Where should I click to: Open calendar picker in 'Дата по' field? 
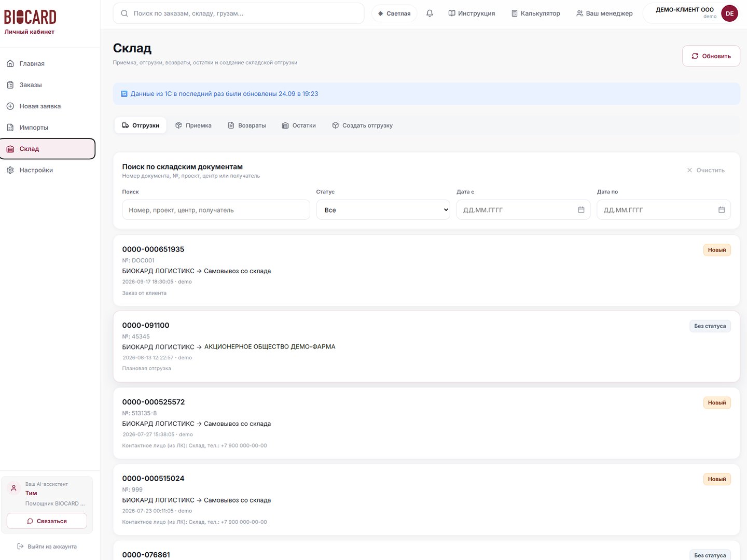pos(722,209)
